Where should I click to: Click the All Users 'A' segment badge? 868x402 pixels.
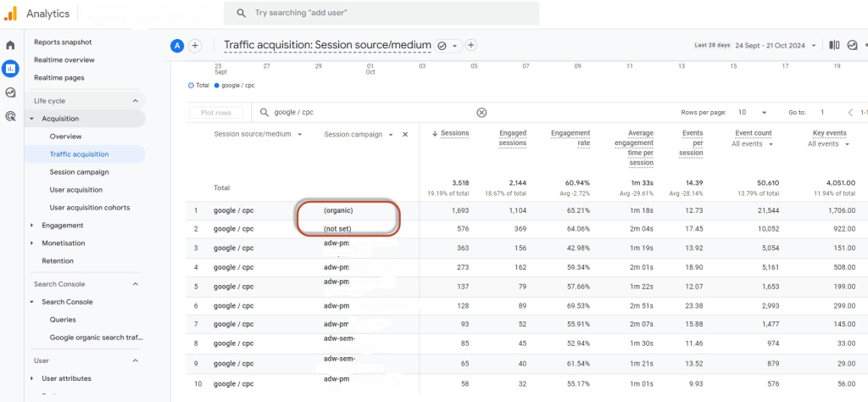[177, 46]
